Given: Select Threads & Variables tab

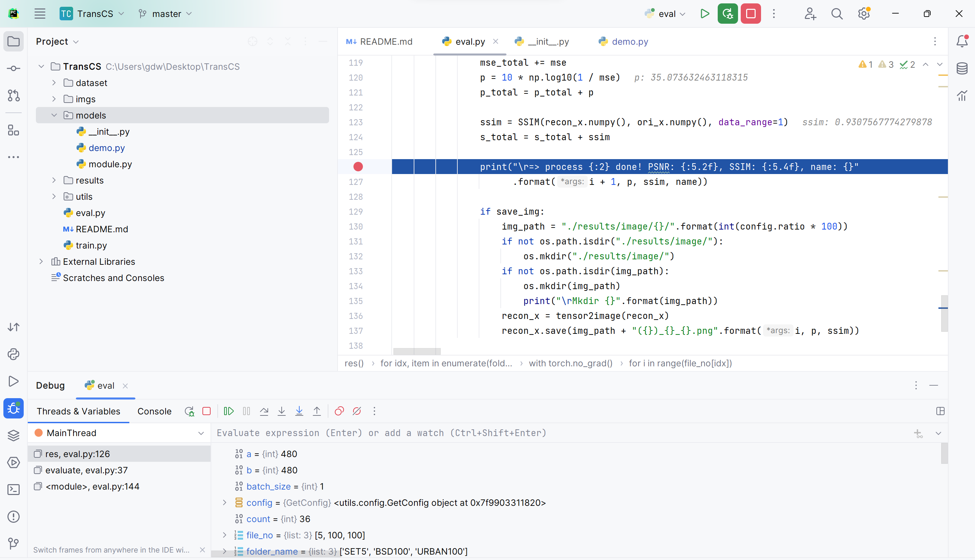Looking at the screenshot, I should [79, 411].
